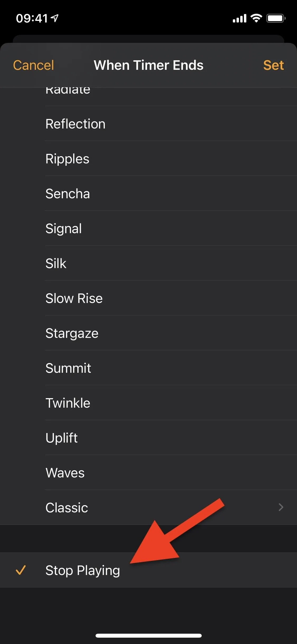Tap the location arrow icon beside time

pos(55,18)
